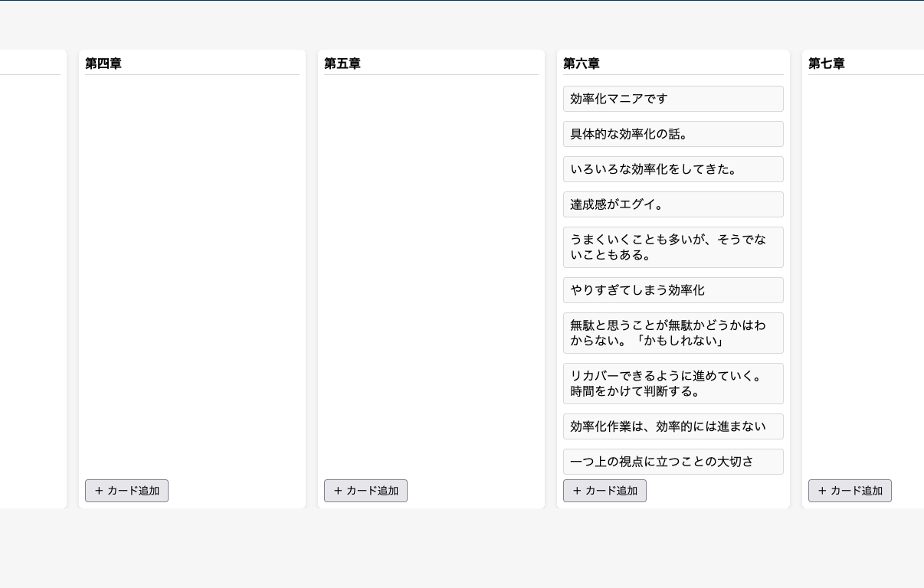
Task: Select the card 効率化マニアです
Action: point(673,99)
